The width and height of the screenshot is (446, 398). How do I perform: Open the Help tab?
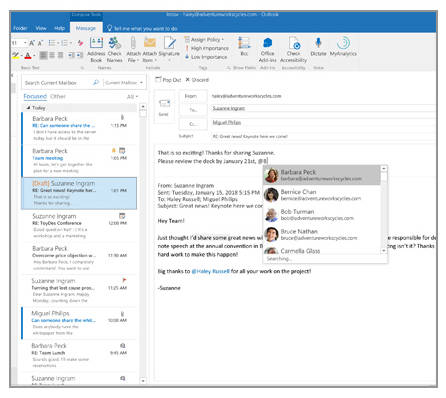(59, 28)
